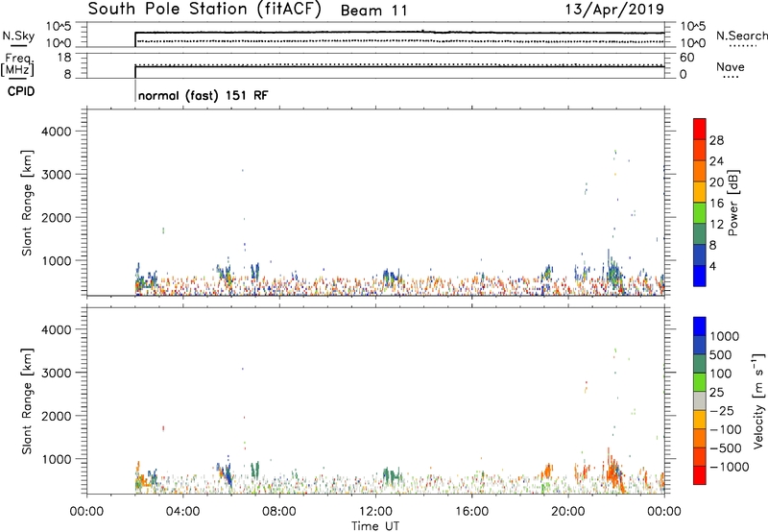Click the 'Nave' legend label
768x532 pixels.
[x=730, y=67]
